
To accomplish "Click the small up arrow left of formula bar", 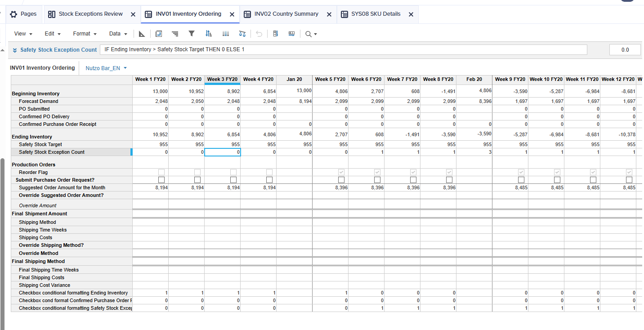I will pos(2,50).
